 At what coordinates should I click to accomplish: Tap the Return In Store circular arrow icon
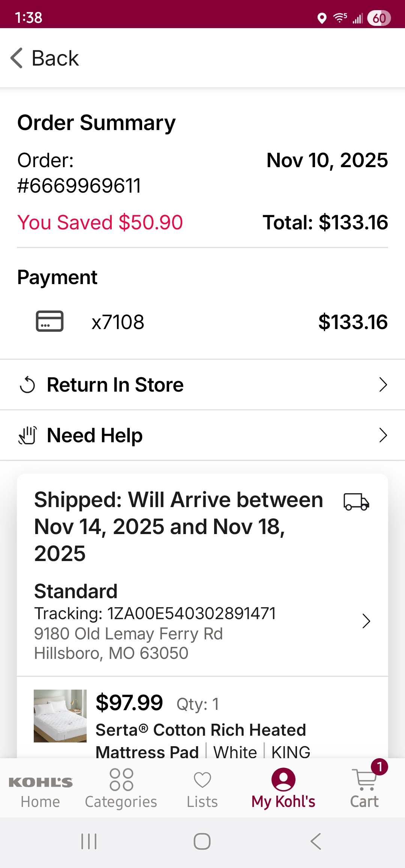27,385
